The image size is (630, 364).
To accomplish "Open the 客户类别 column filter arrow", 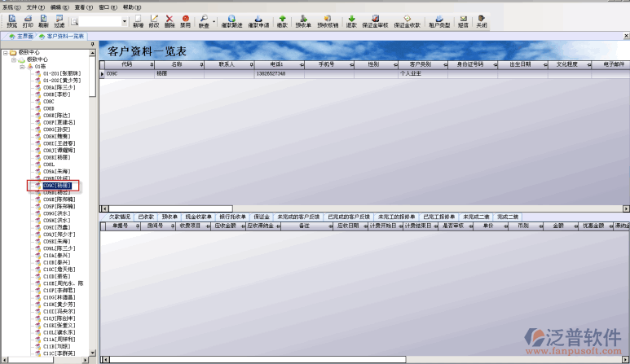I will point(445,64).
